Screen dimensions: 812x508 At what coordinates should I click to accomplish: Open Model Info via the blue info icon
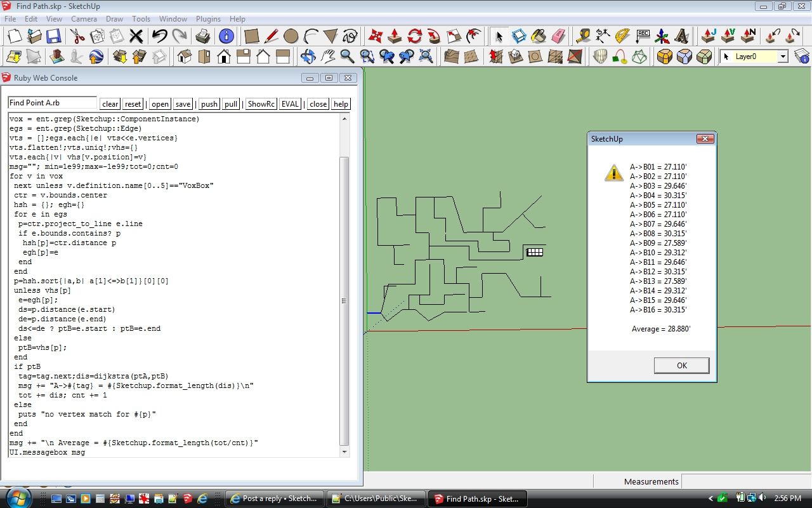tap(226, 36)
